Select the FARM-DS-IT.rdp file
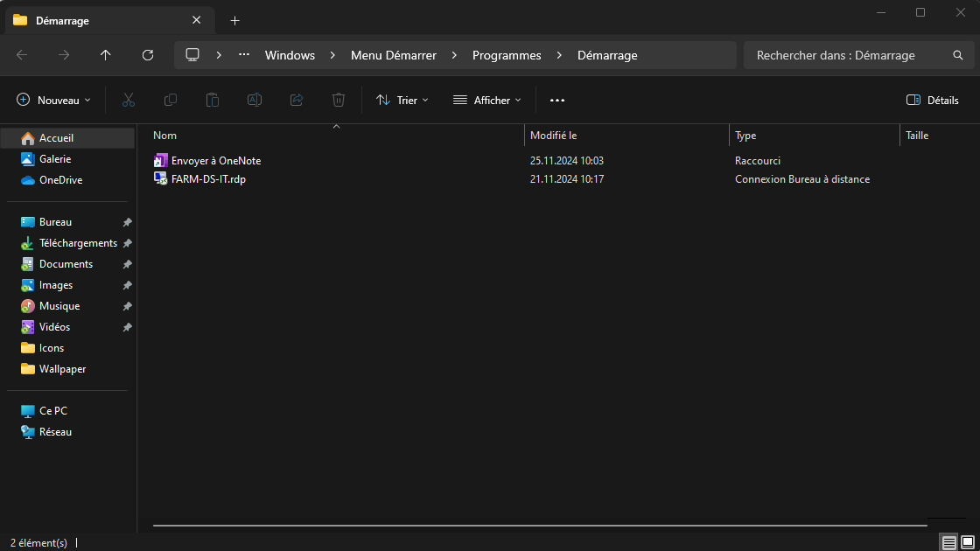980x551 pixels. pos(208,179)
